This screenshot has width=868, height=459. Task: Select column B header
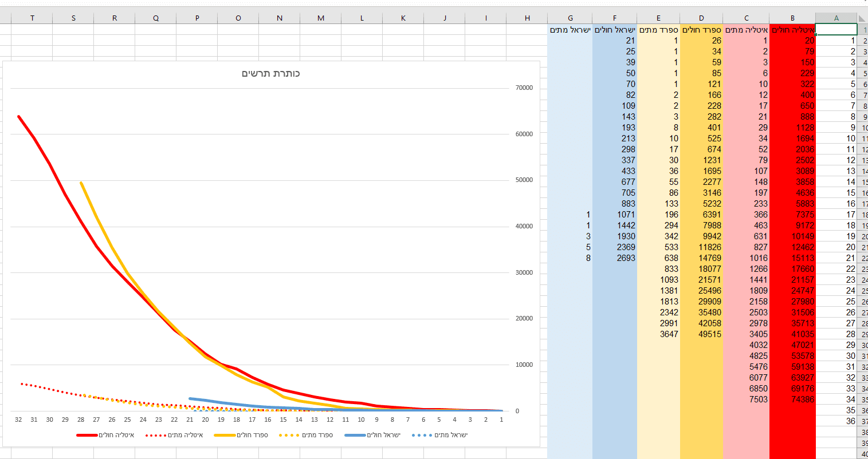(x=792, y=18)
